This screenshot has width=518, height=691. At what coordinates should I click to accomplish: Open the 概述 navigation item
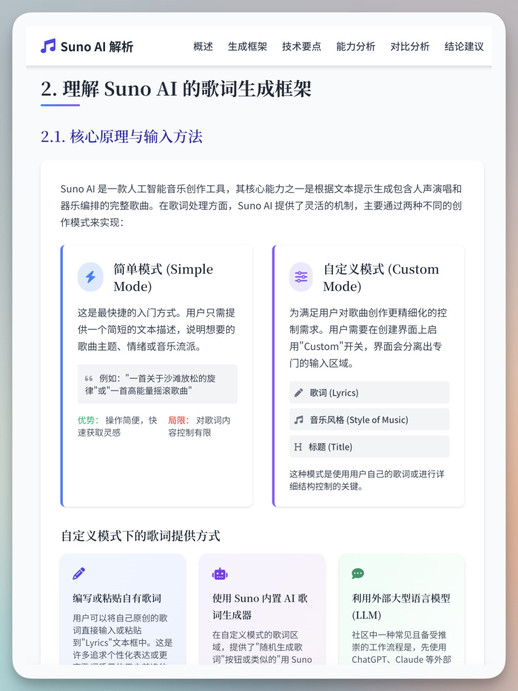pos(203,46)
